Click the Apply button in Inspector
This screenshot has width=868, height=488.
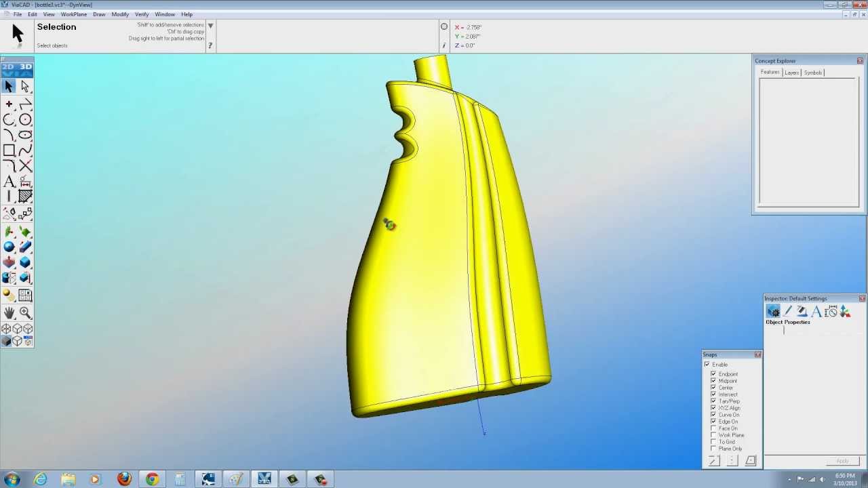pos(842,462)
